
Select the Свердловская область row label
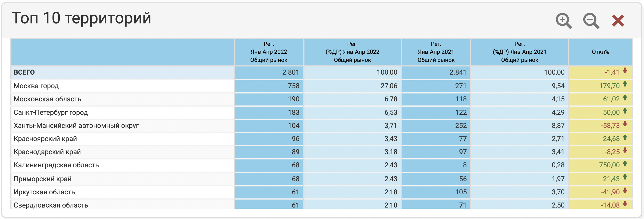tap(51, 205)
